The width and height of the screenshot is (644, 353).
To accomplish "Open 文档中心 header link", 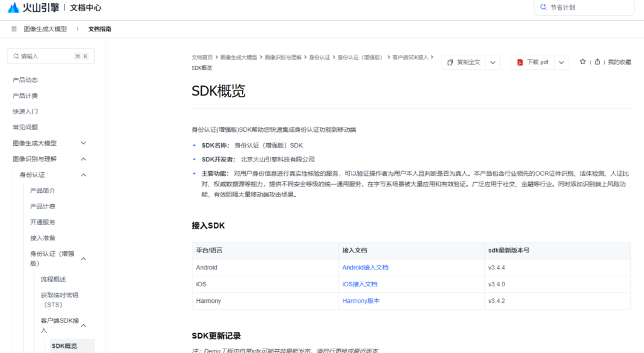I will click(86, 8).
